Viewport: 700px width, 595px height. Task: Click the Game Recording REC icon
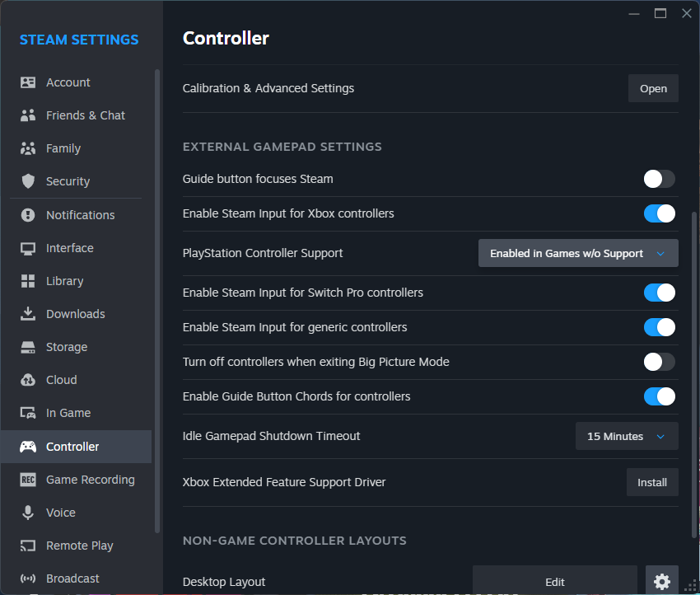[28, 480]
